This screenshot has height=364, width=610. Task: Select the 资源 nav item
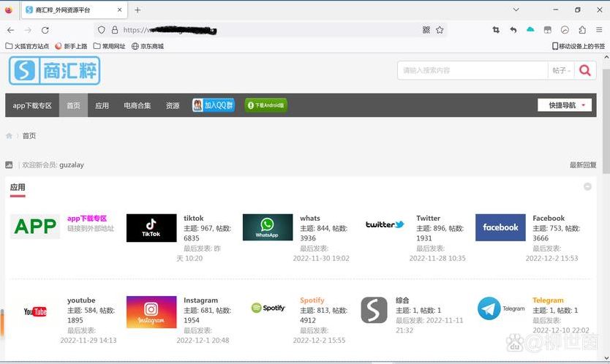click(173, 105)
